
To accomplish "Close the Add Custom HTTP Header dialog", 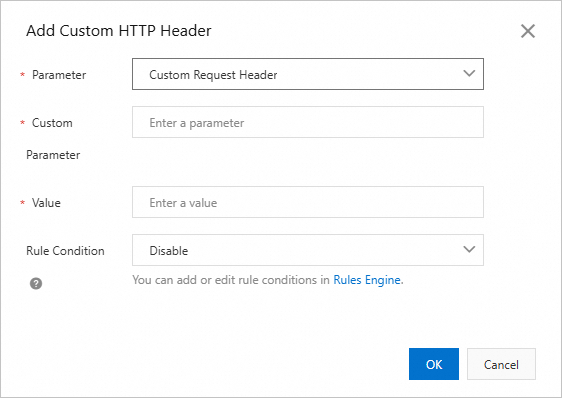I will [x=528, y=31].
